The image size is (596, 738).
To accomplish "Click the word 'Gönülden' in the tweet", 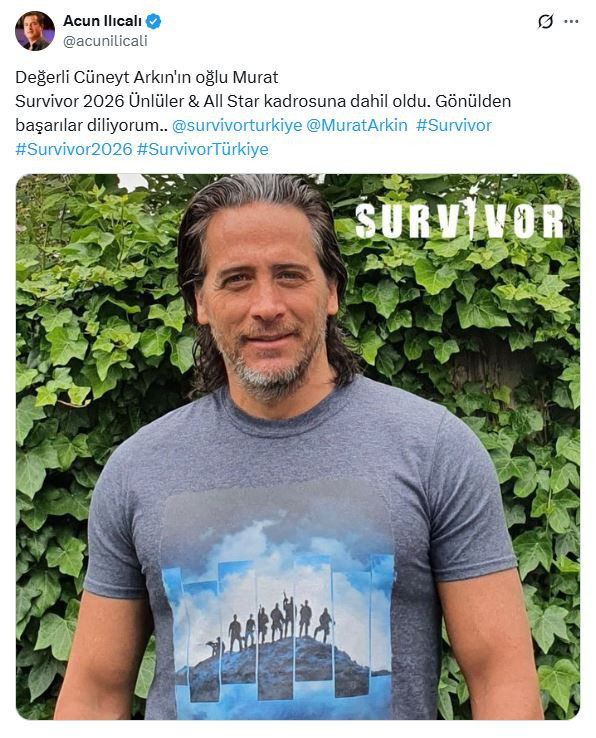I will [473, 101].
